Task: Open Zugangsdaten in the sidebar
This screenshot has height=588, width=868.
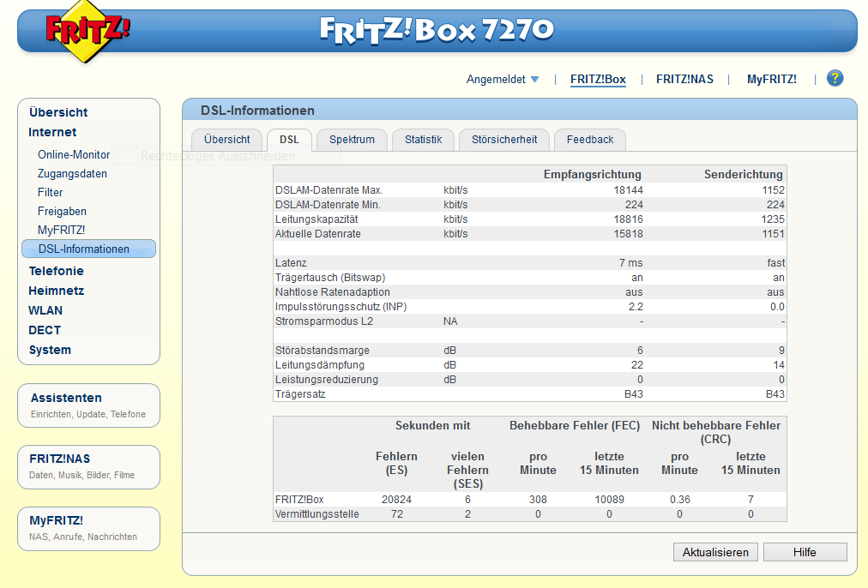Action: click(x=72, y=174)
